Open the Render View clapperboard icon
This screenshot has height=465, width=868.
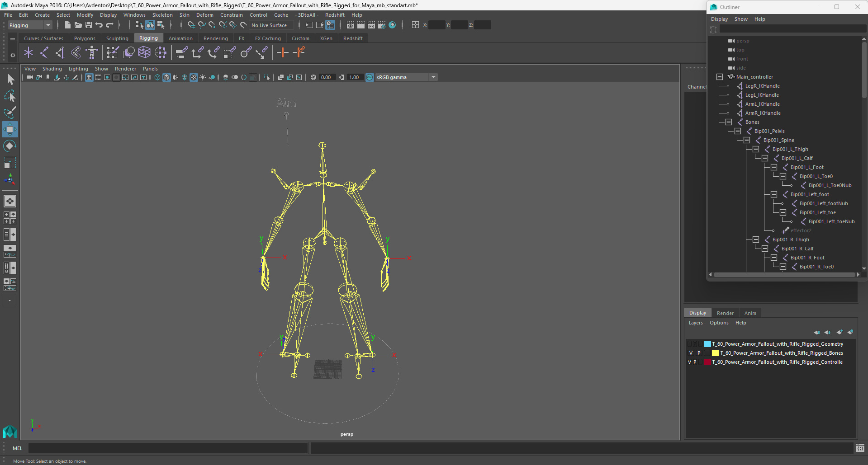click(351, 25)
